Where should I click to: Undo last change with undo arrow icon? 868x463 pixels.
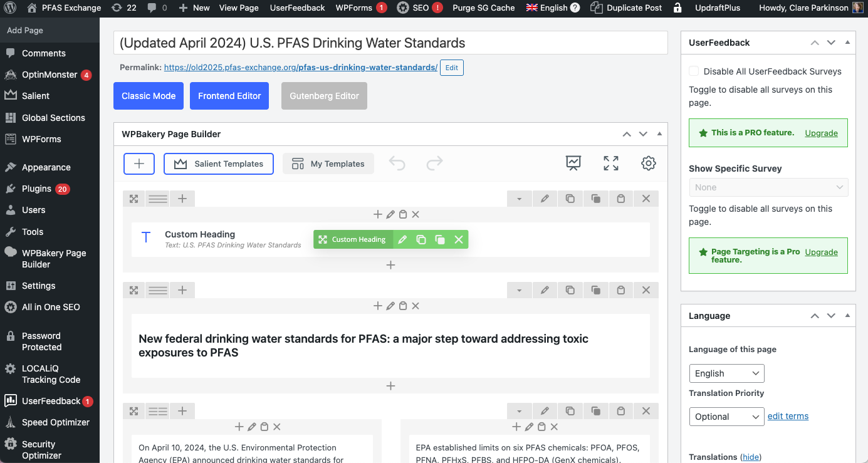click(397, 163)
